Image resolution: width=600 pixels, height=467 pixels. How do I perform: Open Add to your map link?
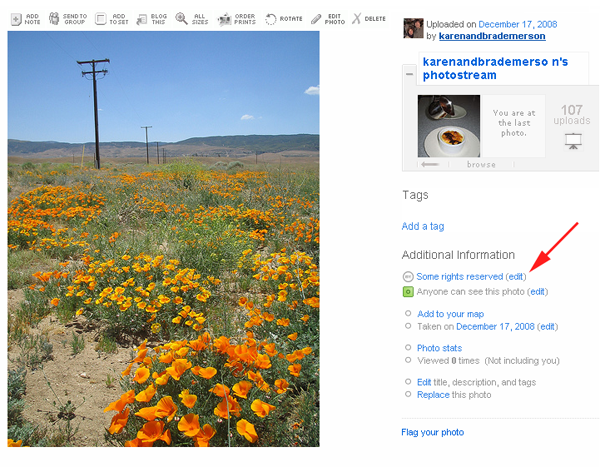click(x=450, y=314)
